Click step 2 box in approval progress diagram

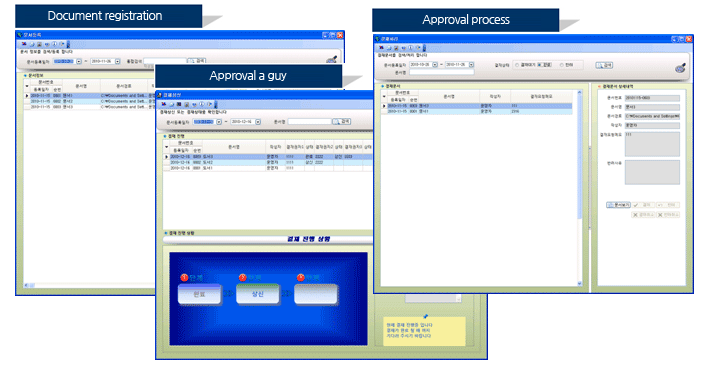pyautogui.click(x=258, y=294)
